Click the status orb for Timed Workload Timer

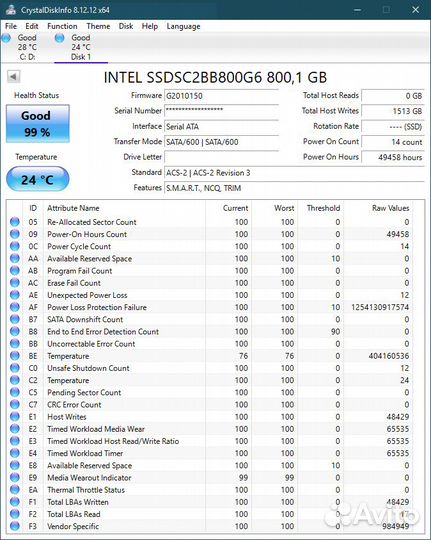(x=14, y=453)
